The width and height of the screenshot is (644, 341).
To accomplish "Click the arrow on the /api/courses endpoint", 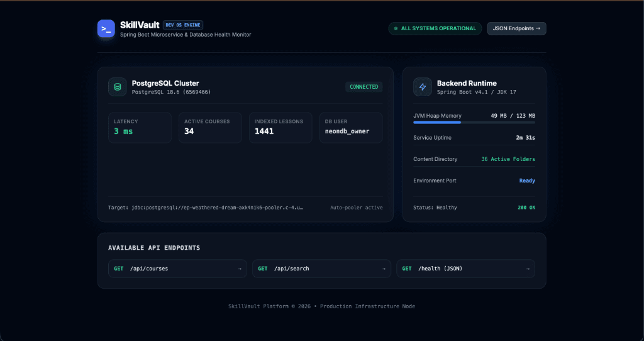I will [x=240, y=269].
